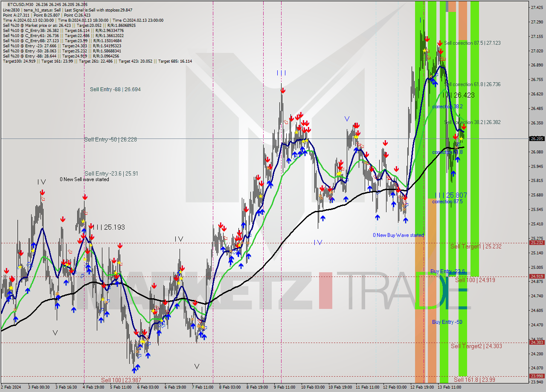Select the 'Sell correction 38.2 | 26.382' label
Screen dimensions: 546x392
[472, 122]
